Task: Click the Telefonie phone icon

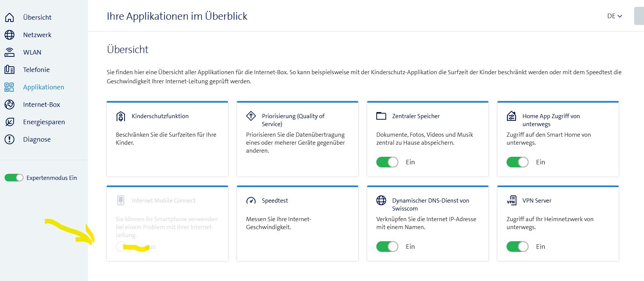Action: pos(9,70)
